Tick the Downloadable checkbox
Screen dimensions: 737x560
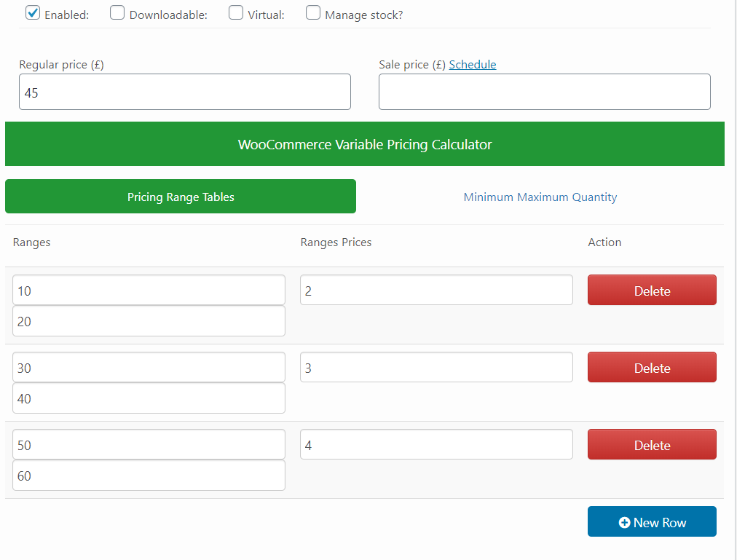click(x=117, y=13)
